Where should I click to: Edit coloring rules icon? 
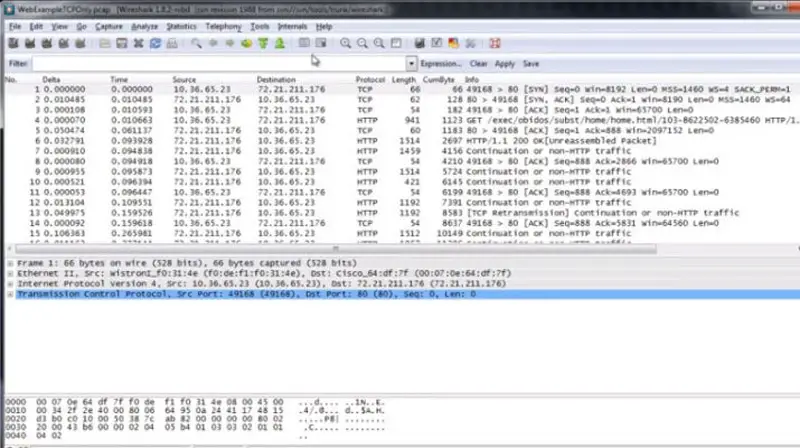[453, 43]
